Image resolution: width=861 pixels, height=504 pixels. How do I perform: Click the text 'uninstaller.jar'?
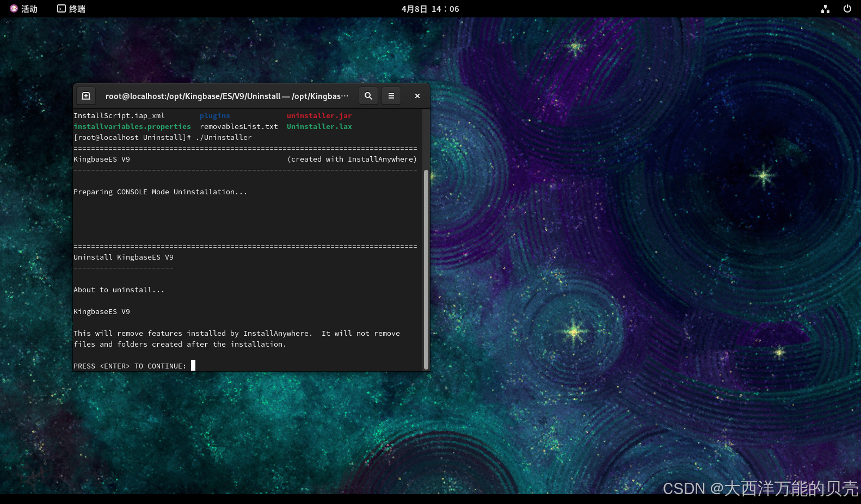click(x=319, y=115)
